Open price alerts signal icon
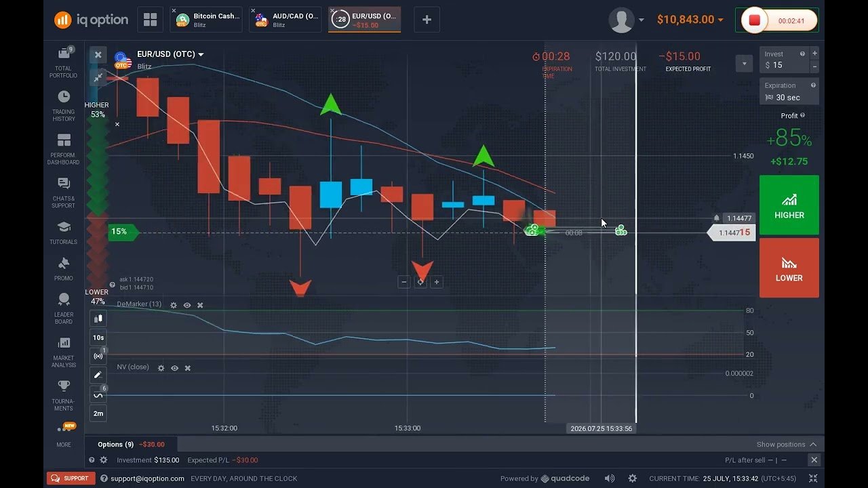The height and width of the screenshot is (488, 868). point(98,356)
